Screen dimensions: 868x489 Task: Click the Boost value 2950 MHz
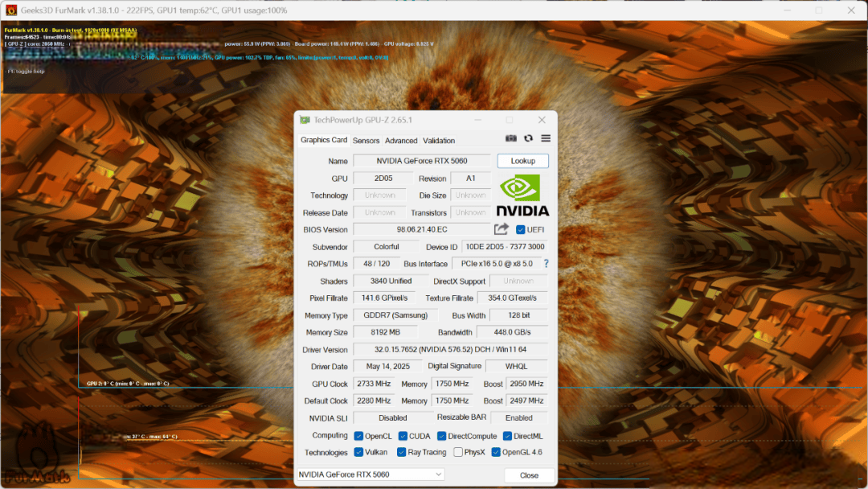tap(526, 384)
